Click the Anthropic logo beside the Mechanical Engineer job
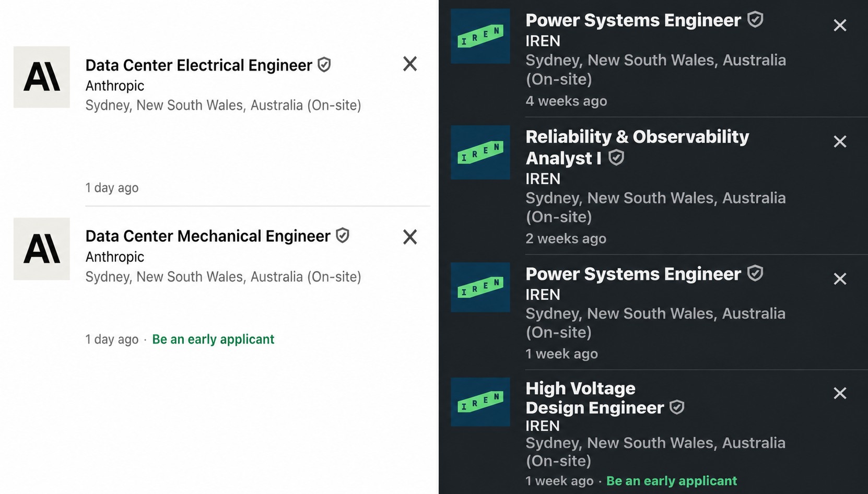 coord(42,249)
